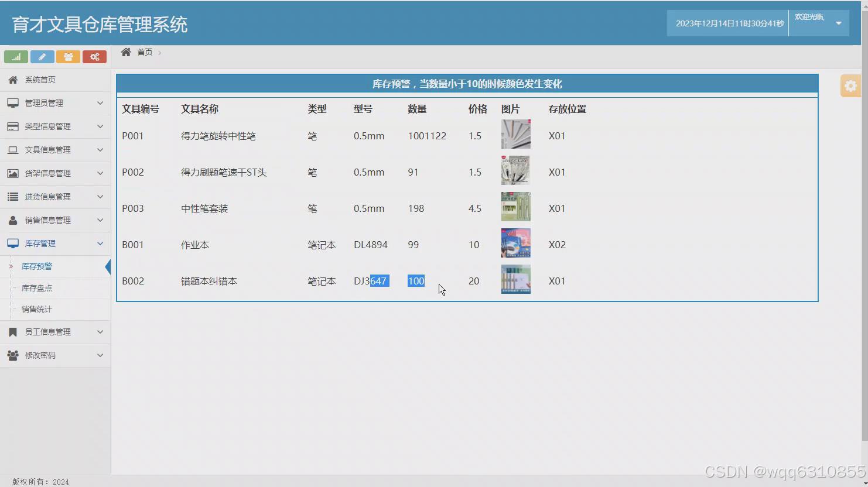Click the 系统首页 home icon in sidebar
This screenshot has height=487, width=868.
13,79
